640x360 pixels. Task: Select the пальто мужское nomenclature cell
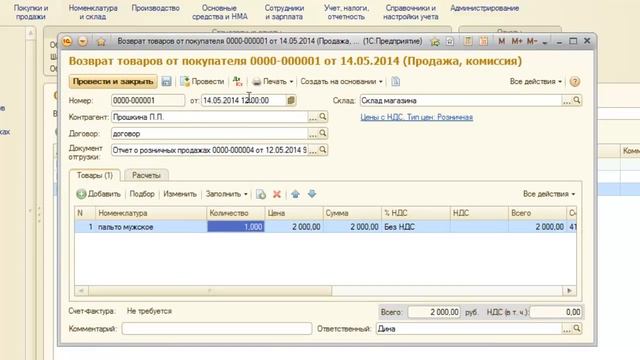coord(151,227)
